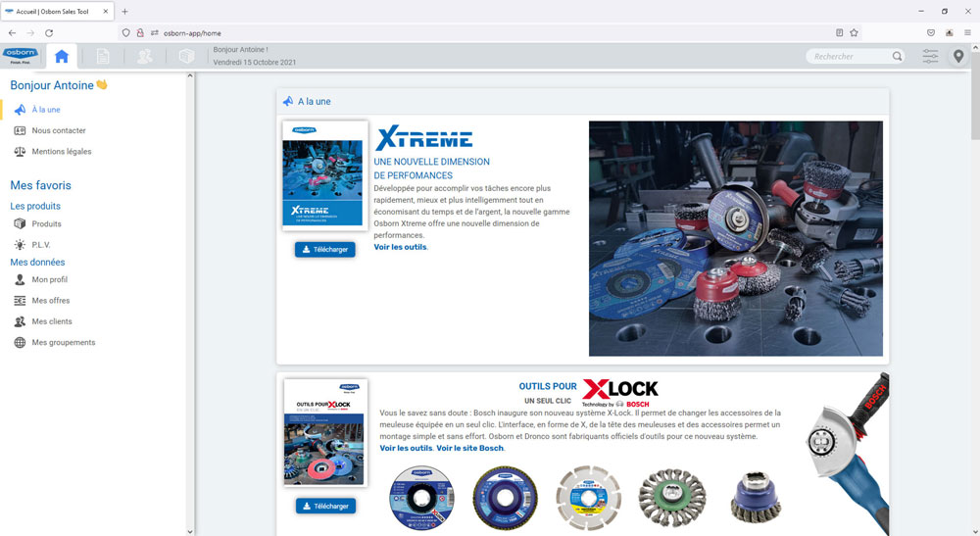Open the filter sliders settings icon

[x=930, y=56]
